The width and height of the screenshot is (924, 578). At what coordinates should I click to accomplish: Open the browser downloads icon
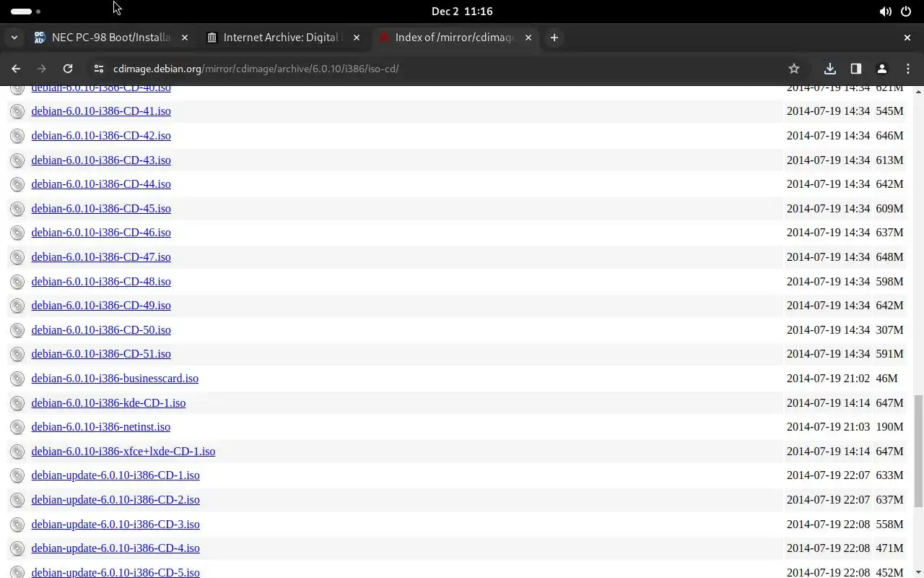coord(830,69)
